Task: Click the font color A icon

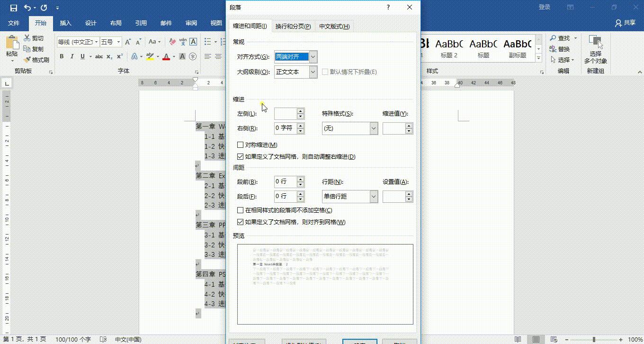Action: (167, 56)
